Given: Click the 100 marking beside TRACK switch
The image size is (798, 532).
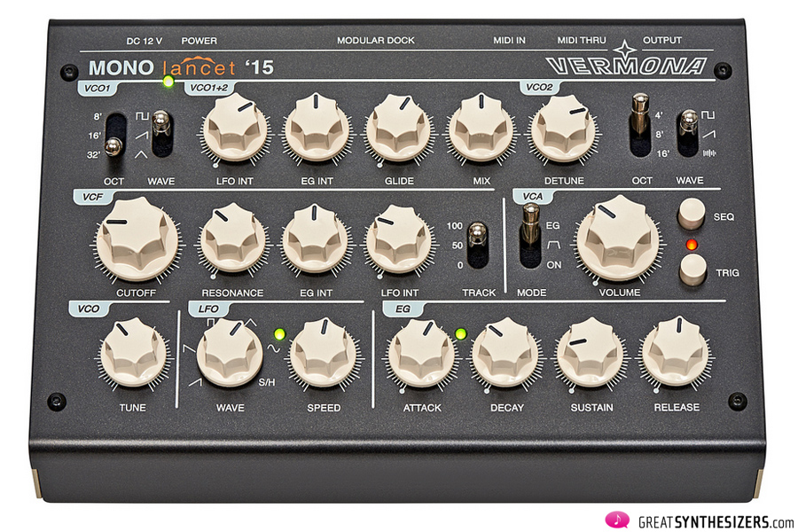Looking at the screenshot, I should (455, 225).
